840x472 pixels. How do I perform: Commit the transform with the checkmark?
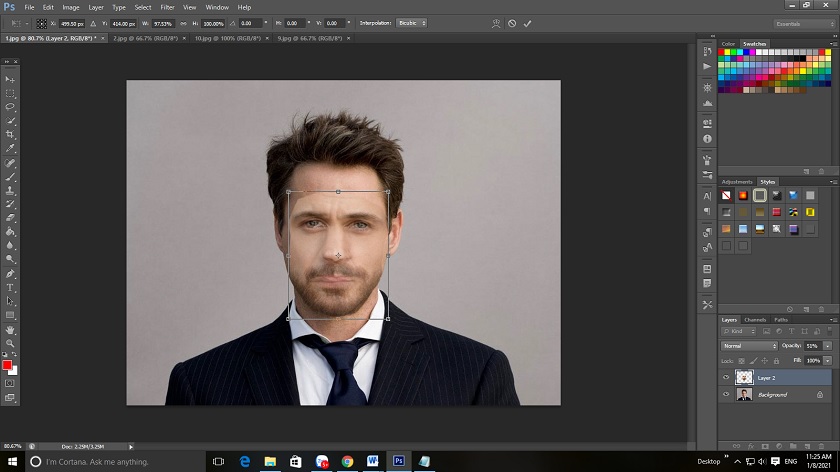tap(528, 24)
